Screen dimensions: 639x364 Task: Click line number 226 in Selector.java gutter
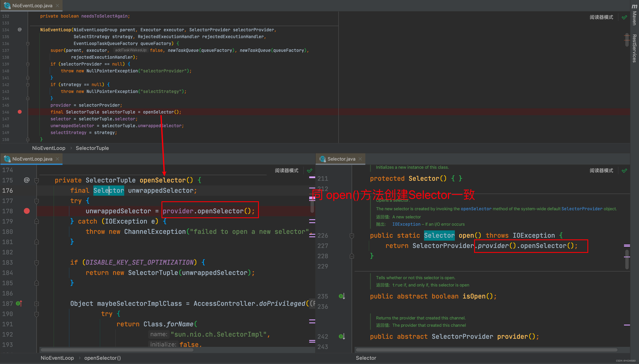(x=322, y=236)
